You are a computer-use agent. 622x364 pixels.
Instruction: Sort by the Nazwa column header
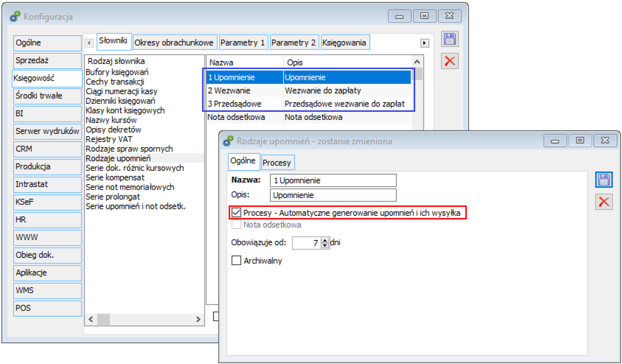click(245, 62)
